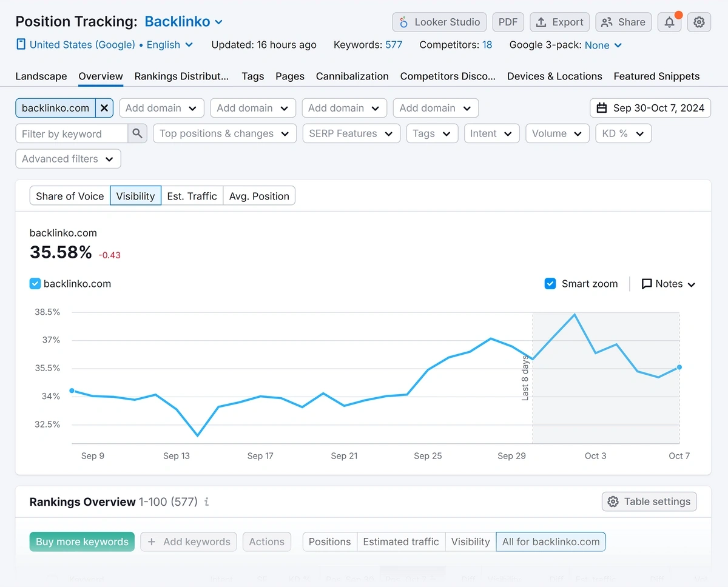Open the first Add domain dropdown
The height and width of the screenshot is (587, 728).
tap(161, 108)
